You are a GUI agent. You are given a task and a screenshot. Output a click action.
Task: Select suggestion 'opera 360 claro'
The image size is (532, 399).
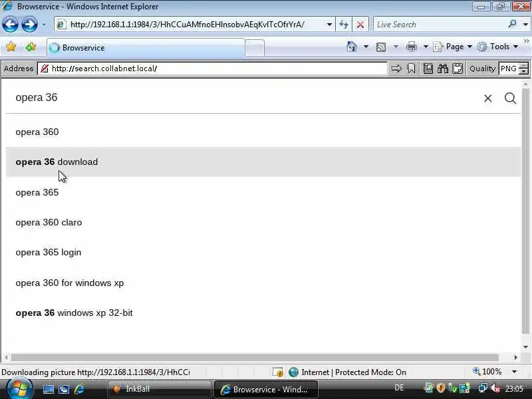[x=263, y=222]
